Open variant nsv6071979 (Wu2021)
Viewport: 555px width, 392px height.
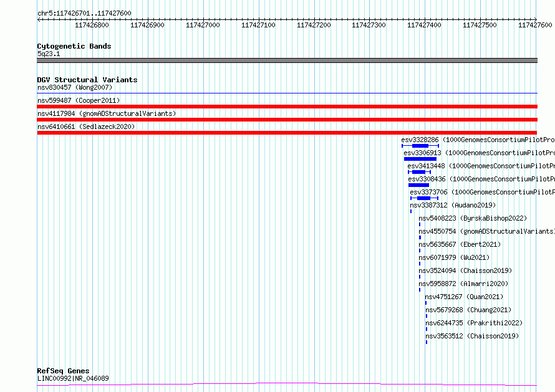(454, 257)
